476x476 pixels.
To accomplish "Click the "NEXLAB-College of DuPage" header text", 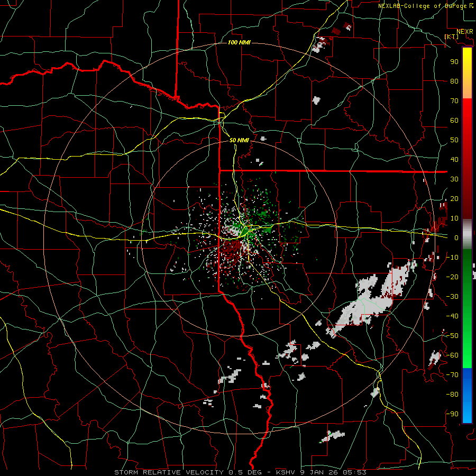I will tap(423, 6).
